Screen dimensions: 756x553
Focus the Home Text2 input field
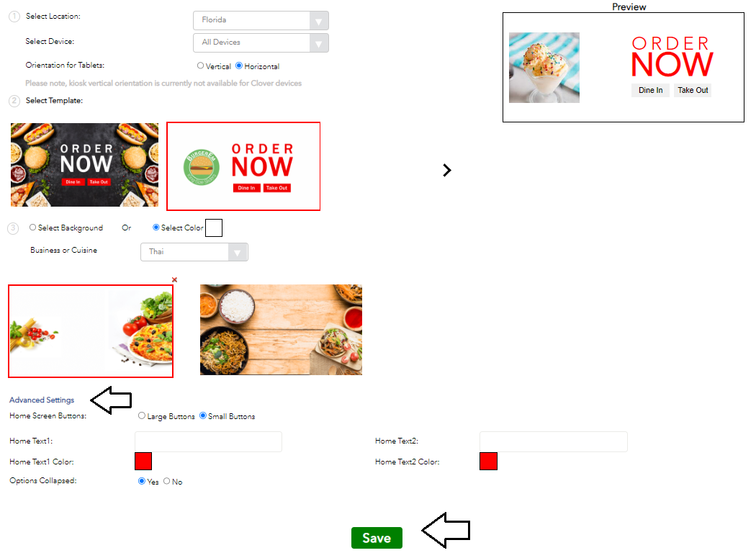pos(554,441)
